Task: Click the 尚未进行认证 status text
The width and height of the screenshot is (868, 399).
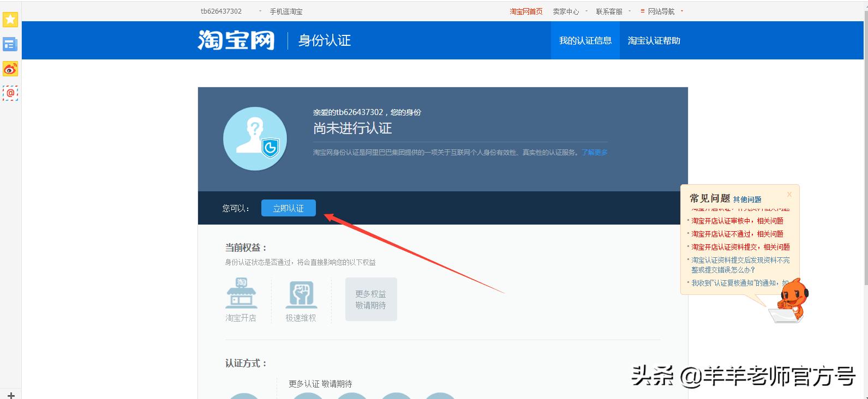Action: (x=352, y=129)
